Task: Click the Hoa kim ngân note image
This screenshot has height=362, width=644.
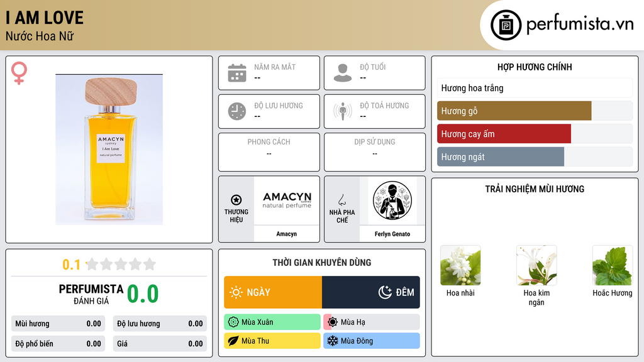Action: pyautogui.click(x=536, y=265)
